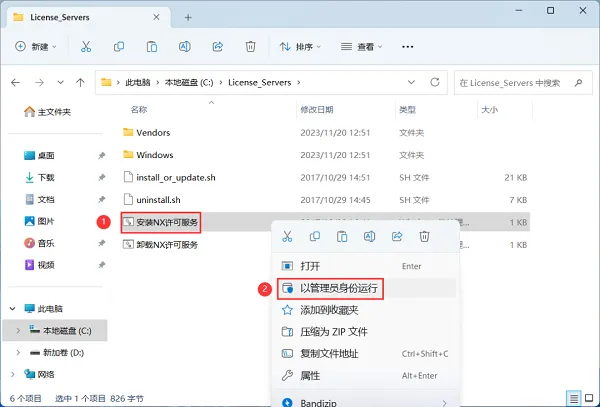This screenshot has height=407, width=600.
Task: Click the Back navigation arrow
Action: [x=15, y=82]
